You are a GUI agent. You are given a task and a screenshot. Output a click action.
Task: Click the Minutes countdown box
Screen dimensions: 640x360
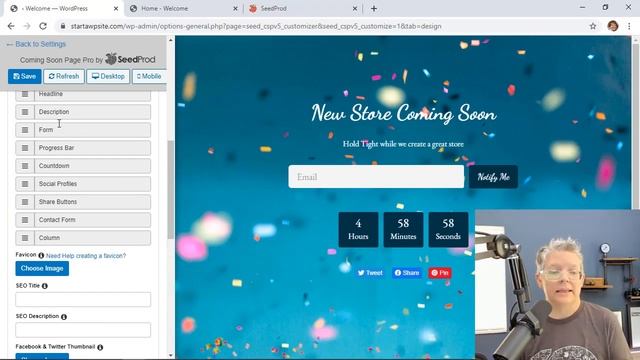point(403,229)
